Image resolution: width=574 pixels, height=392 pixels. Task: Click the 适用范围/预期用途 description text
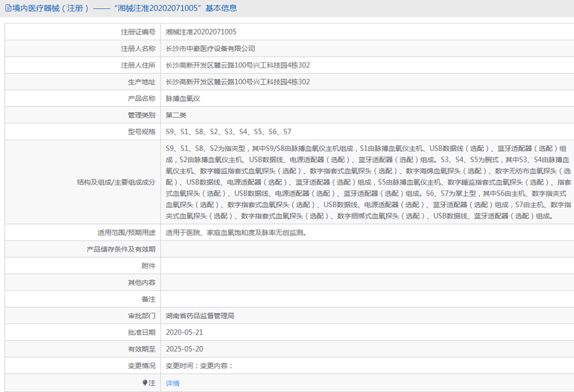click(236, 233)
